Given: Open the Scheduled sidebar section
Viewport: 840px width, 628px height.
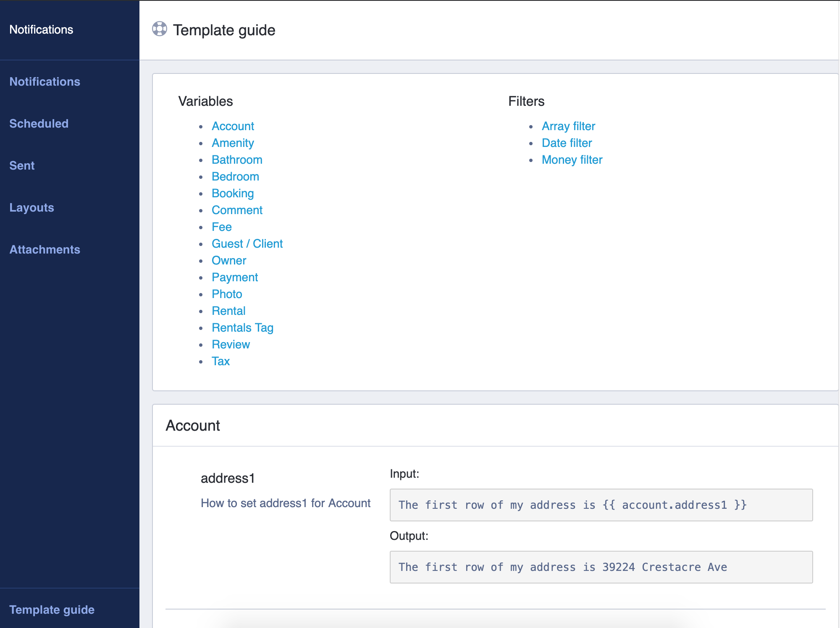Looking at the screenshot, I should click(39, 123).
